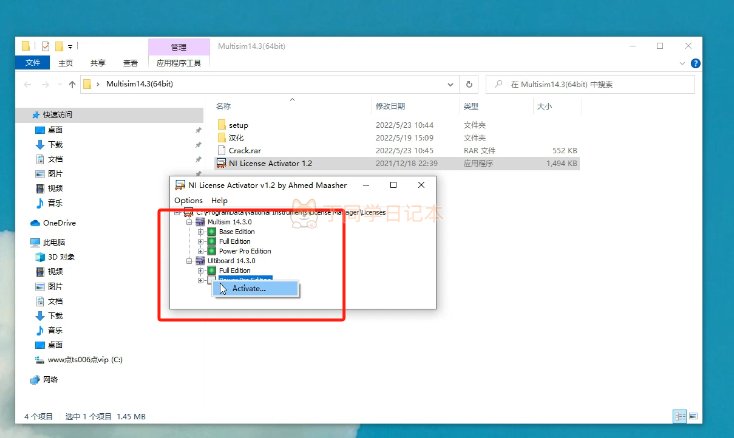734x438 pixels.
Task: Click the Licenses root computer icon
Action: [x=188, y=212]
